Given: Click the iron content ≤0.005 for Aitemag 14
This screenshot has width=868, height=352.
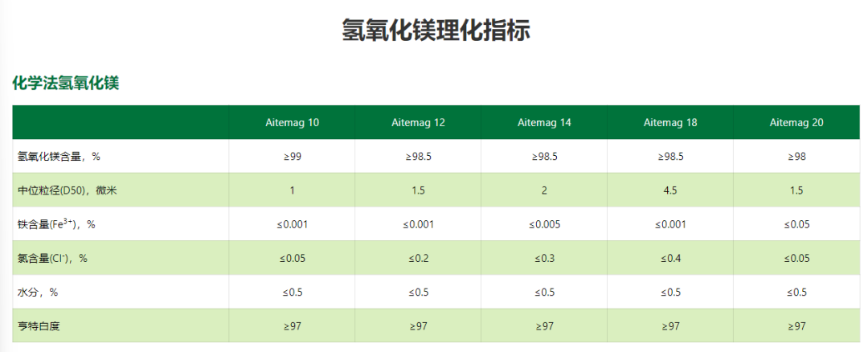Looking at the screenshot, I should [x=544, y=224].
